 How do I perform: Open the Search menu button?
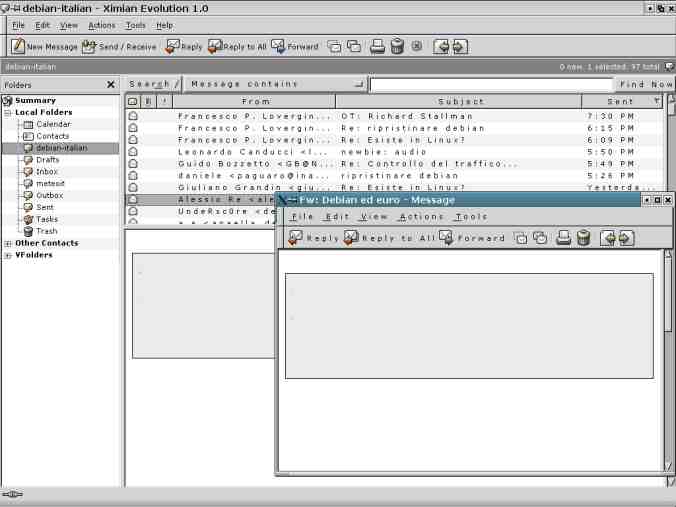point(152,84)
